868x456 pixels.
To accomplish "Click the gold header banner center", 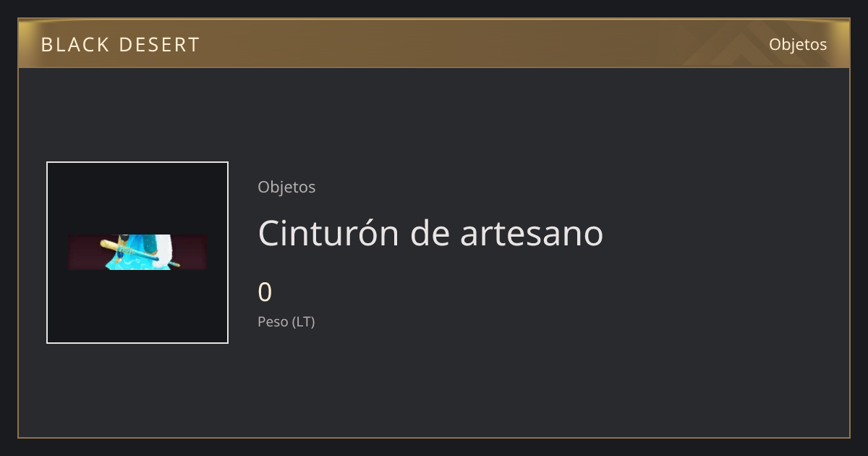I will (434, 43).
